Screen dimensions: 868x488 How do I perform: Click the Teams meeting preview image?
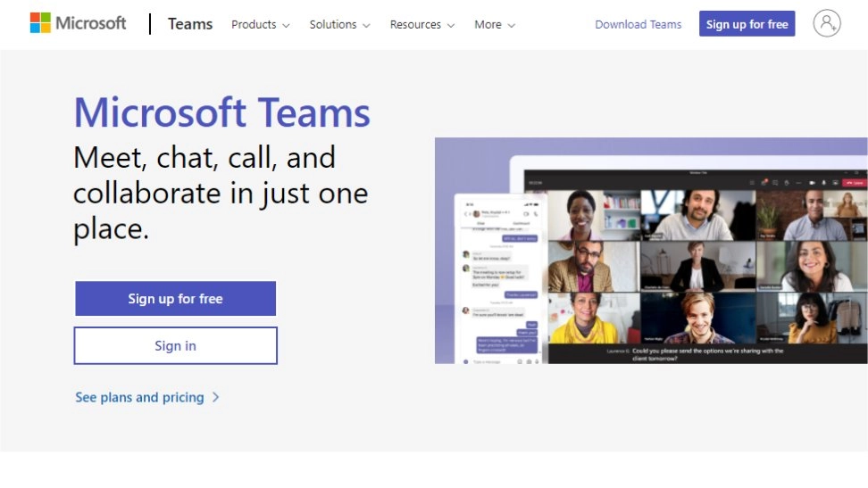pos(651,251)
